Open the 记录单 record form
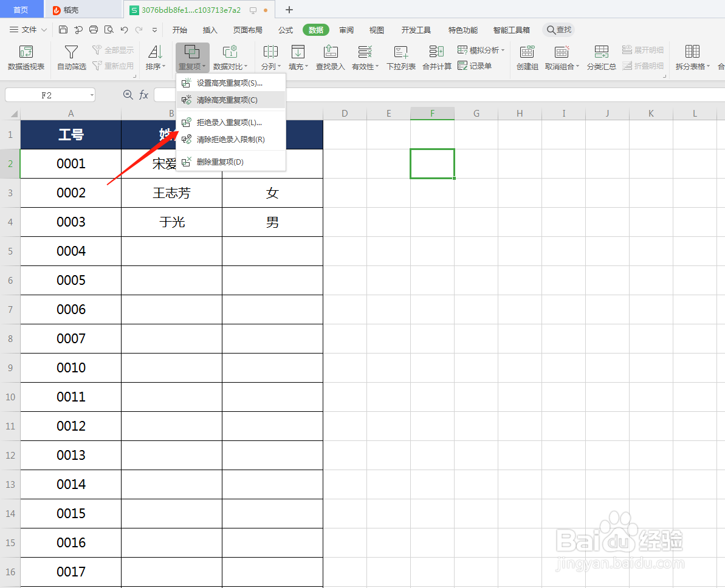Screen dimensions: 725x588 click(x=475, y=66)
